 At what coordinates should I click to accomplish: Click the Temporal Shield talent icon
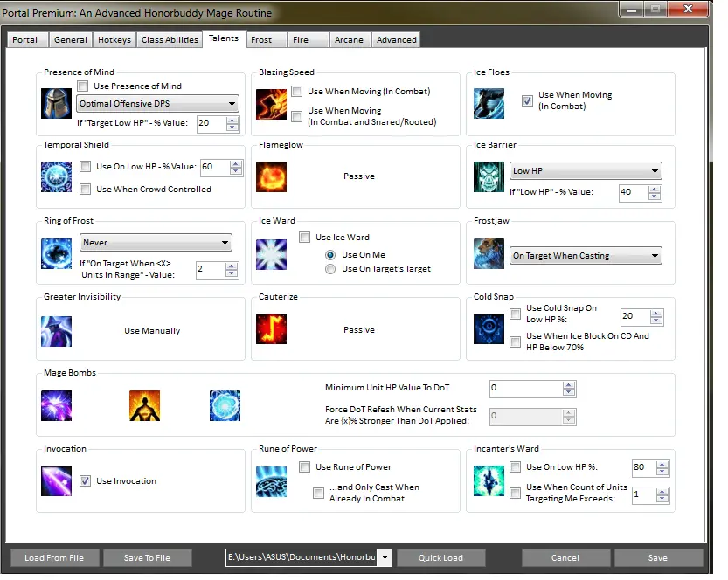pyautogui.click(x=56, y=176)
